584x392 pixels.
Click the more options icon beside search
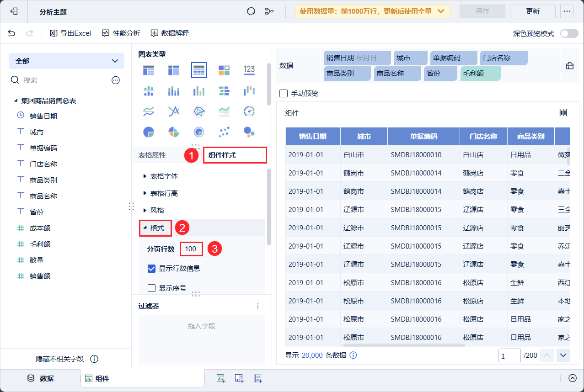pyautogui.click(x=116, y=80)
